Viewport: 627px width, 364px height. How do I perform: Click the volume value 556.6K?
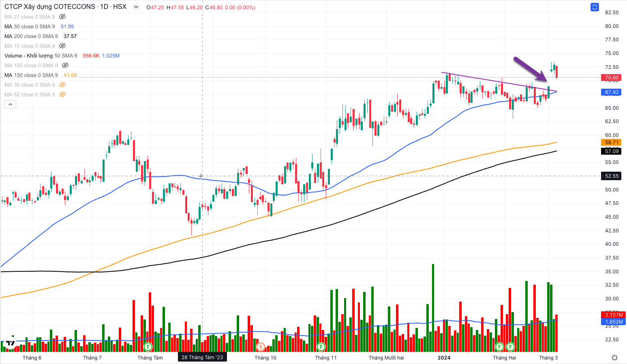[x=91, y=56]
